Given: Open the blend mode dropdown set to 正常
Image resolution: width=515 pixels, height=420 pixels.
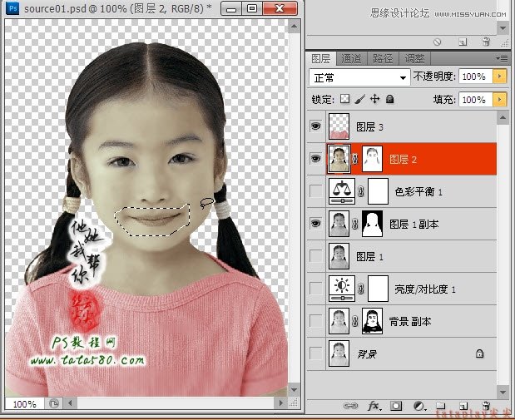Looking at the screenshot, I should [359, 77].
